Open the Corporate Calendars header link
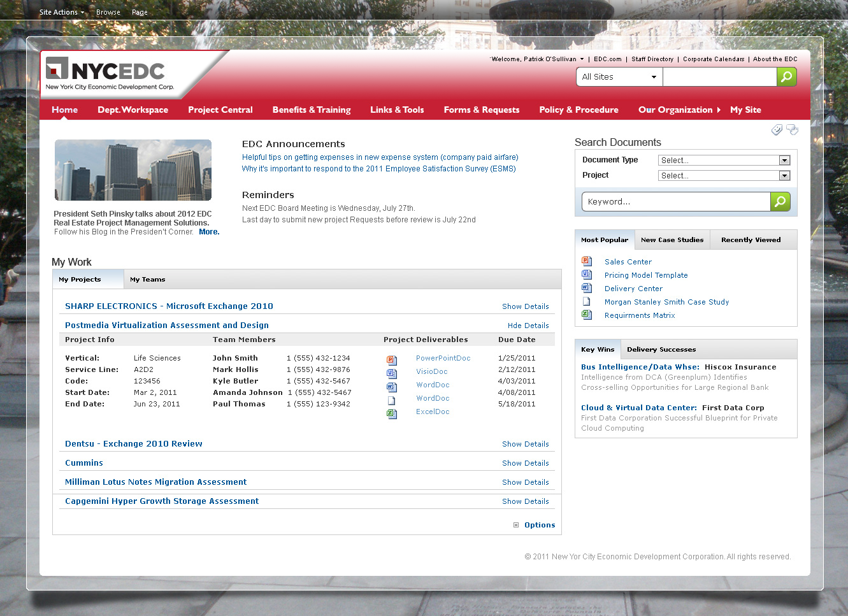The height and width of the screenshot is (616, 848). 714,59
